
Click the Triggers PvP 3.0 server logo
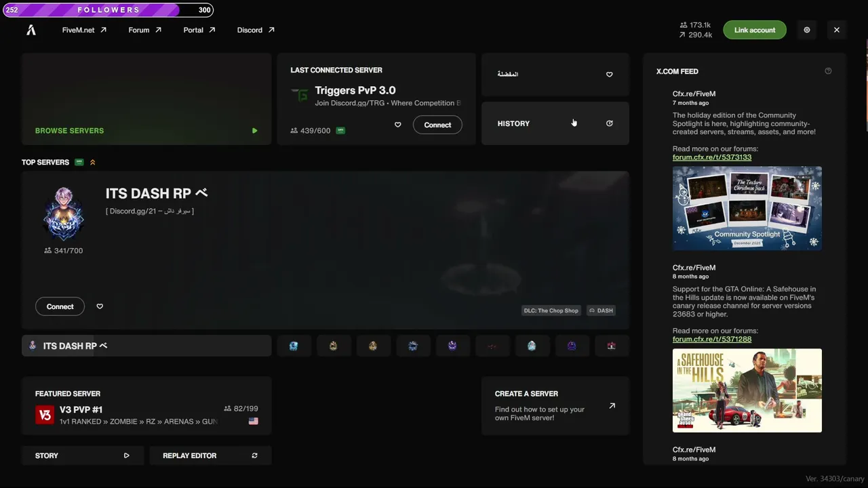[x=300, y=96]
